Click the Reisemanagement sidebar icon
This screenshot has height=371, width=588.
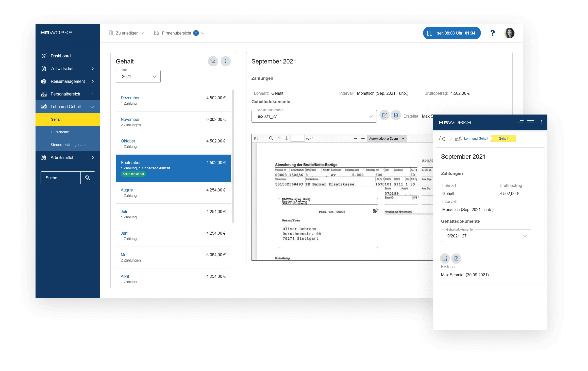(x=44, y=81)
